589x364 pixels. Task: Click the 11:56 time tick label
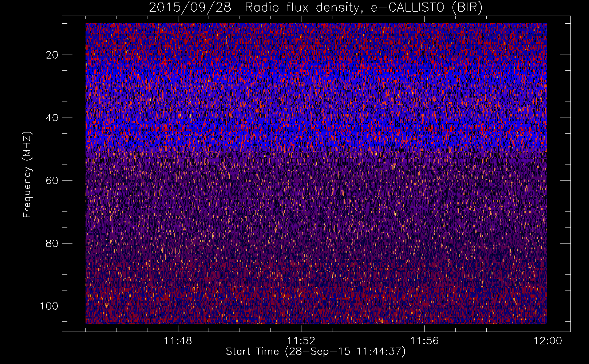click(x=425, y=341)
